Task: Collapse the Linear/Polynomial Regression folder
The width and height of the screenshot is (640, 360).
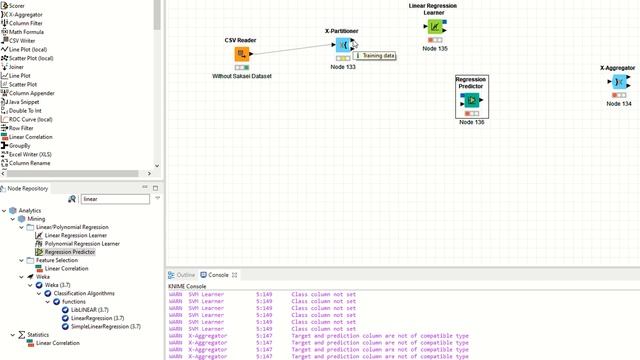Action: [x=22, y=227]
